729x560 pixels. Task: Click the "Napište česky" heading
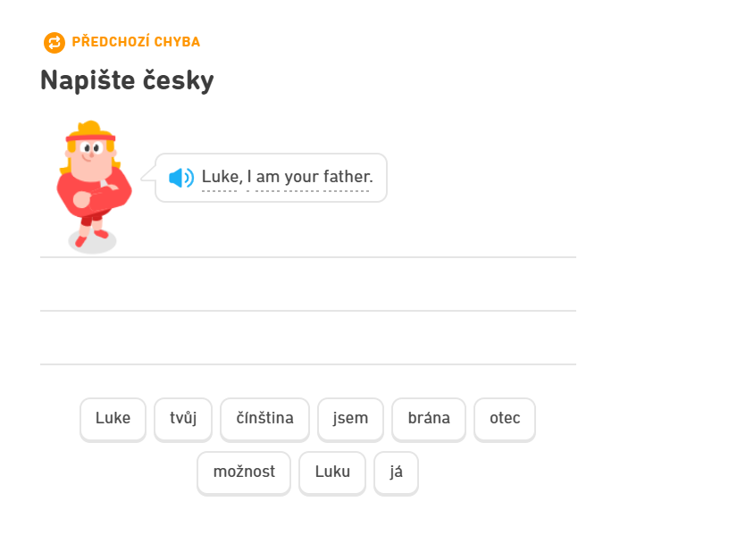pyautogui.click(x=127, y=81)
